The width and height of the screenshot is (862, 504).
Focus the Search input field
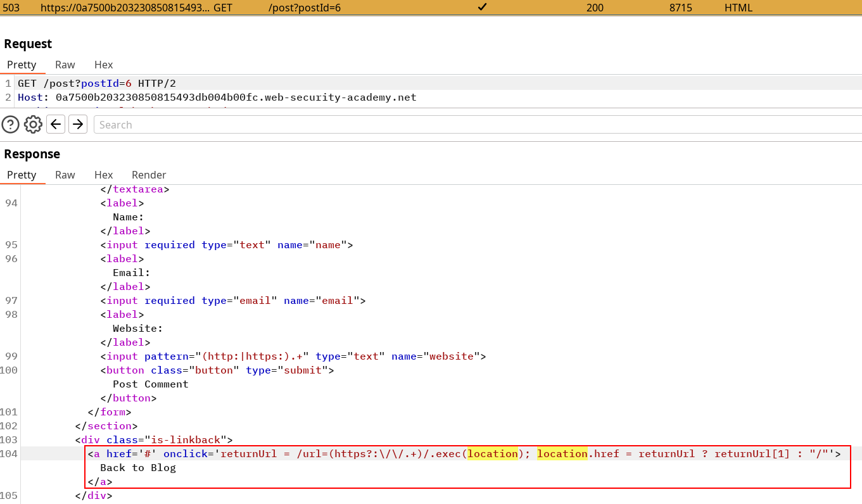(475, 125)
